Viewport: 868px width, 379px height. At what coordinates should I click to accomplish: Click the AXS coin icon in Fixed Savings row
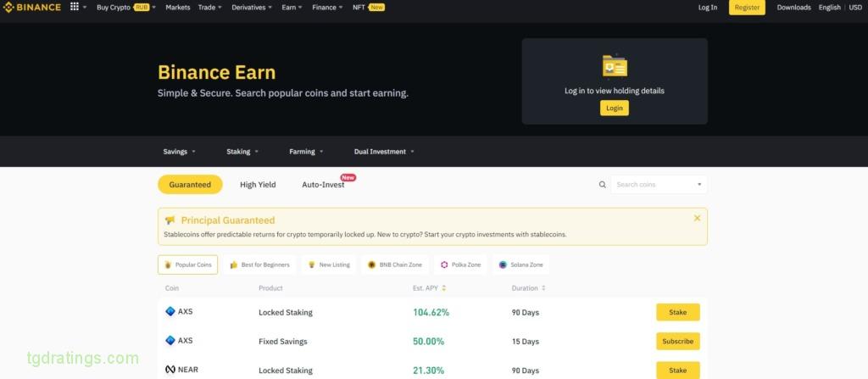170,340
